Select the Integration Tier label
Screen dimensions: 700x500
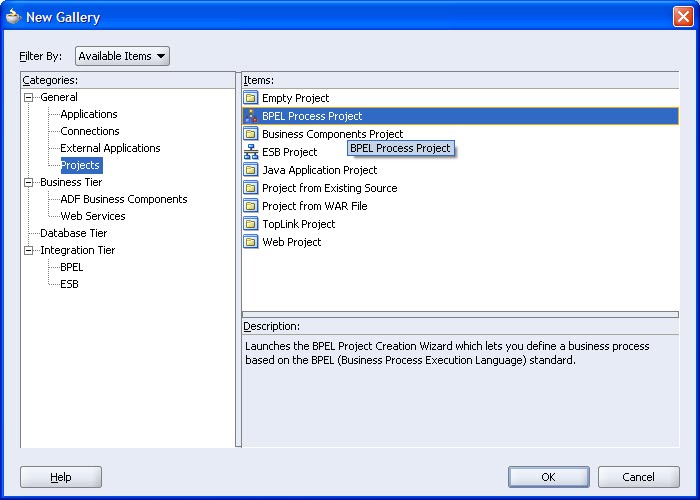(x=78, y=250)
